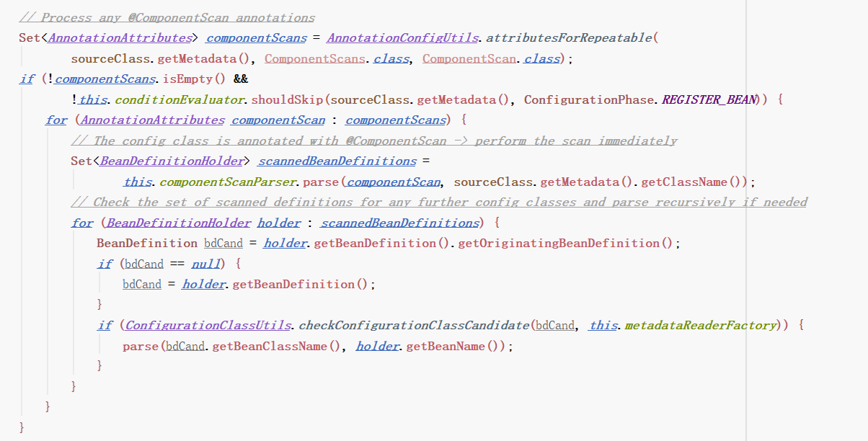Select the AnnotationConfigUtils class reference
The width and height of the screenshot is (868, 441).
(x=402, y=37)
